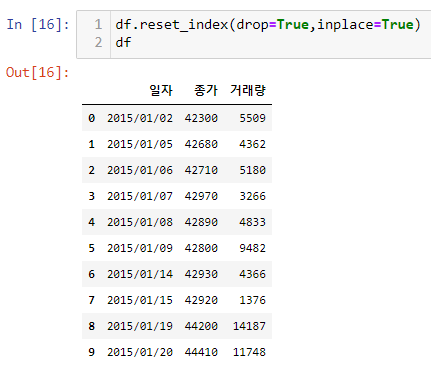Viewport: 431px width, 372px height.
Task: Click date cell 2015/01/15
Action: click(140, 300)
